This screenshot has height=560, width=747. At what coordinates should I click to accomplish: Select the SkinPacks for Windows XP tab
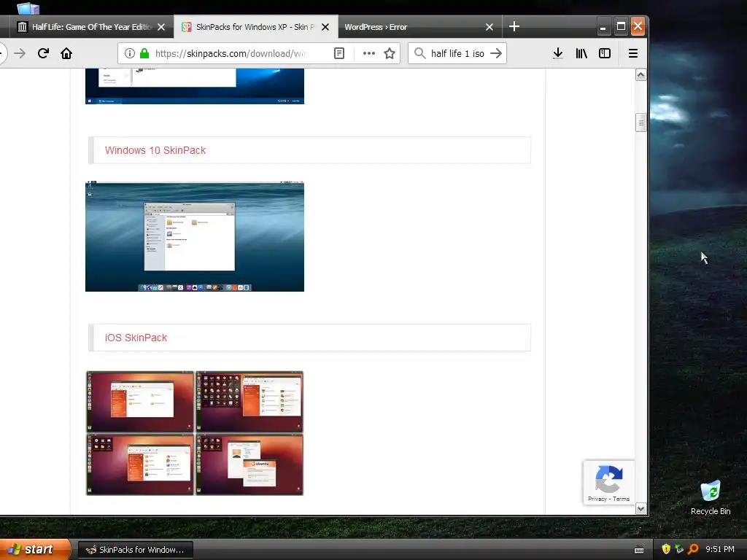point(255,27)
